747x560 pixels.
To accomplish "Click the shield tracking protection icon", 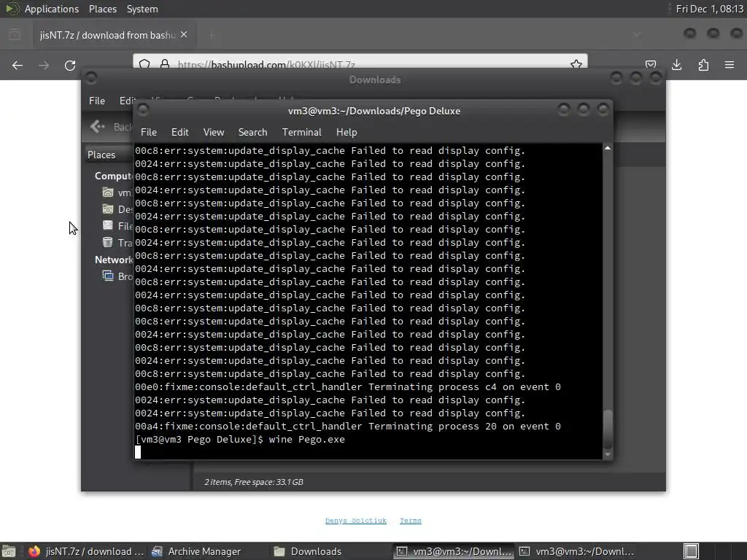I will tap(145, 64).
